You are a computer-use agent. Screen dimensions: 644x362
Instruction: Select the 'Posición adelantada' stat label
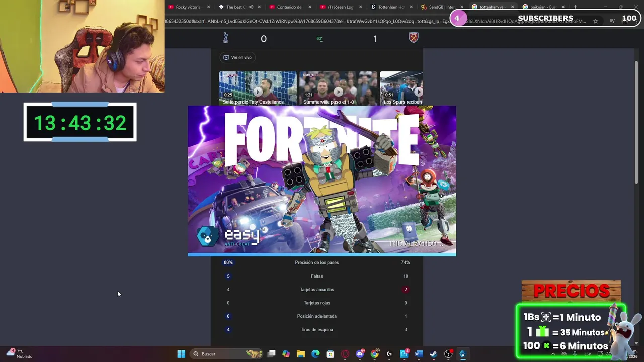click(317, 316)
